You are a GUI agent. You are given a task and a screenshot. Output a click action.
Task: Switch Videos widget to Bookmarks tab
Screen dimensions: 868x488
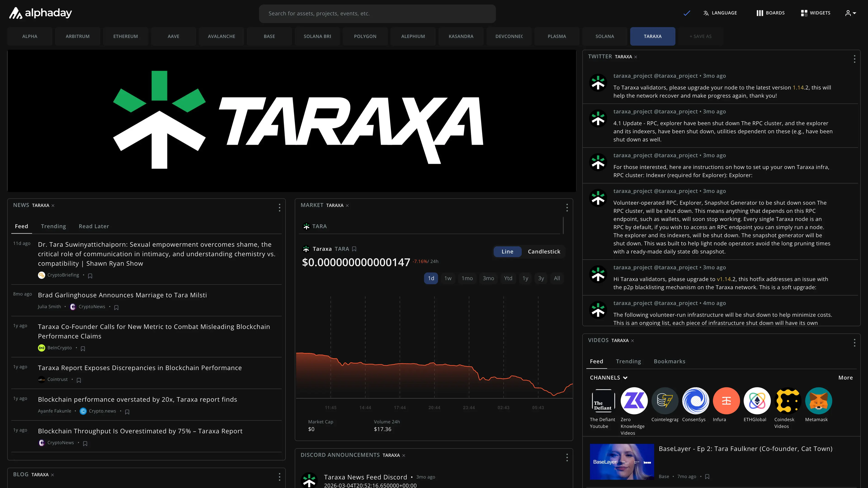pyautogui.click(x=669, y=361)
